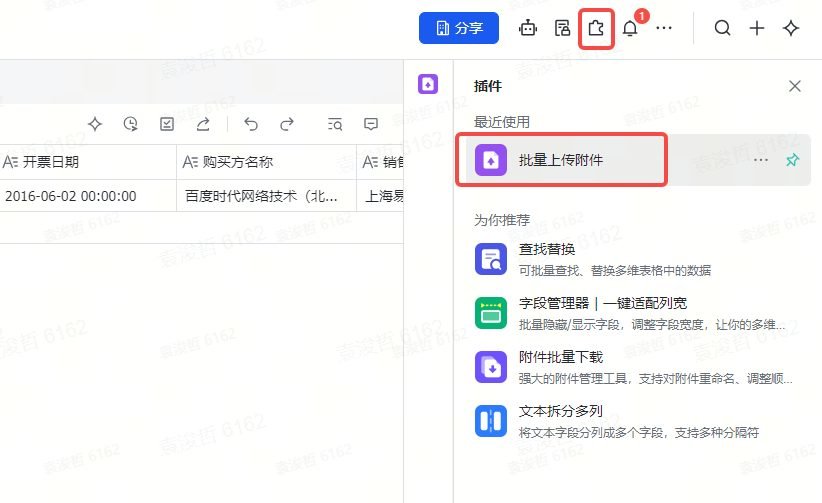Click the plus create-new icon
Screen dimensions: 822x503
(x=756, y=28)
